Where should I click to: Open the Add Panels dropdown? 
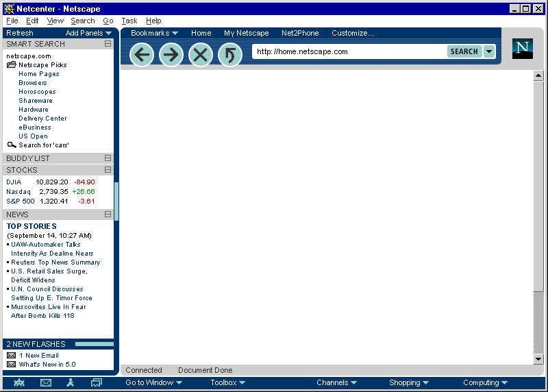[88, 33]
